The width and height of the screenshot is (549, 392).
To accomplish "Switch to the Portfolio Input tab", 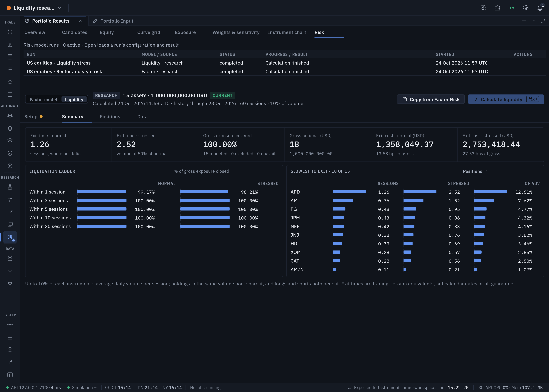I will coord(113,21).
